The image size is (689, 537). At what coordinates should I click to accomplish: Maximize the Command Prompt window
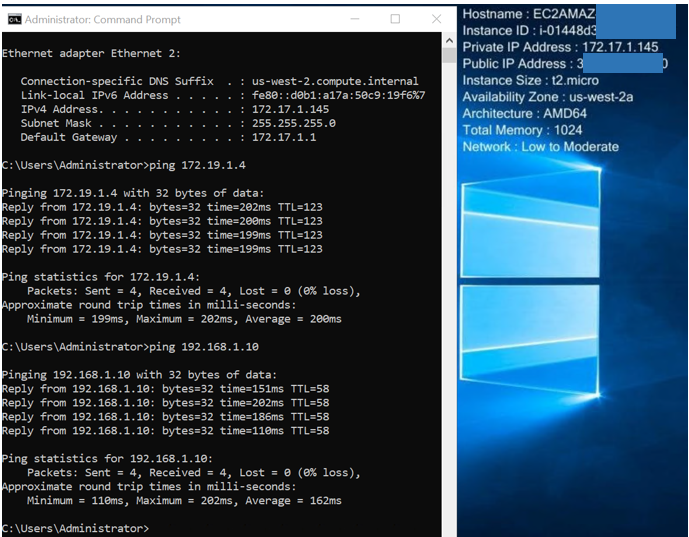click(x=395, y=19)
